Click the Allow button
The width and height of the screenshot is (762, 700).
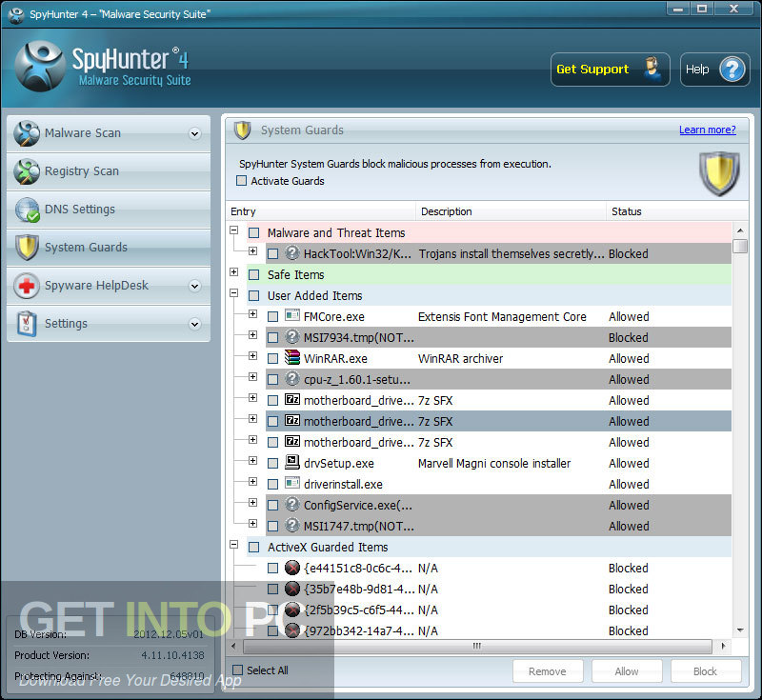[x=627, y=671]
